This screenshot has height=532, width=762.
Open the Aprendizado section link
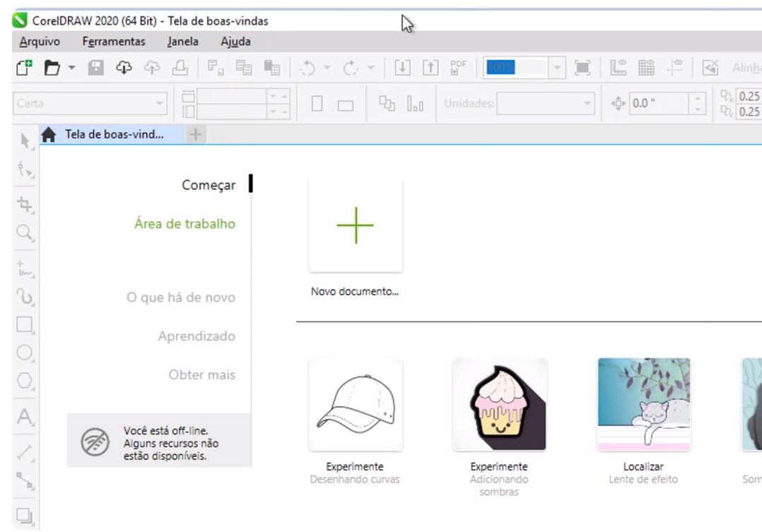tap(197, 336)
